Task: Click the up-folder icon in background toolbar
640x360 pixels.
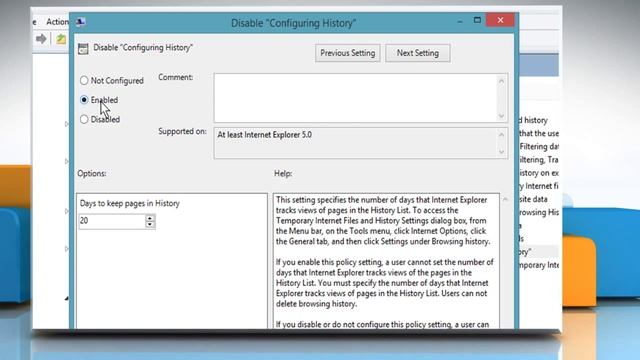Action: tap(61, 39)
